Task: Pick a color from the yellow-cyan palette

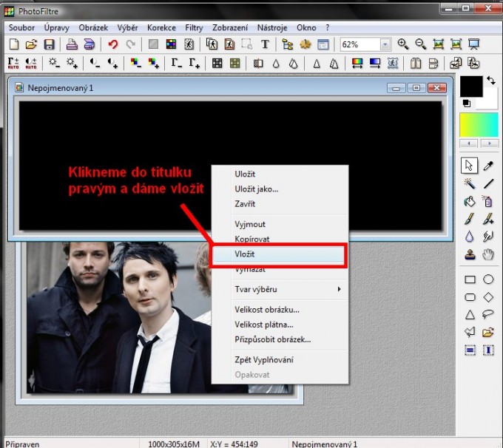Action: [x=479, y=125]
